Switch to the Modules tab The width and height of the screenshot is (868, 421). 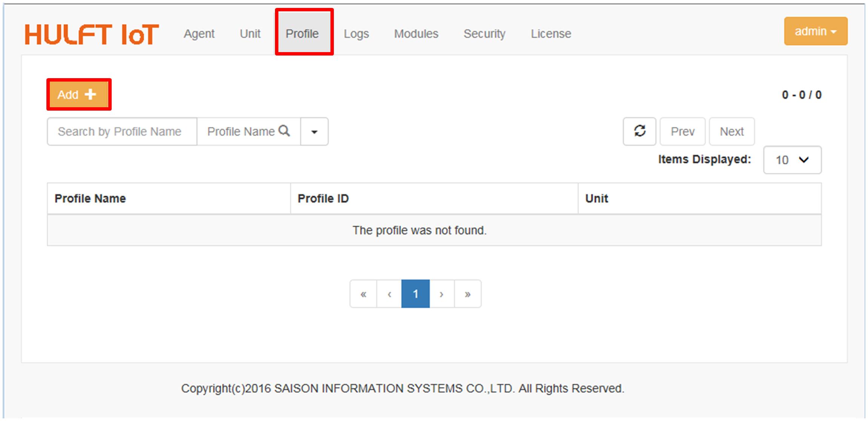pyautogui.click(x=416, y=34)
